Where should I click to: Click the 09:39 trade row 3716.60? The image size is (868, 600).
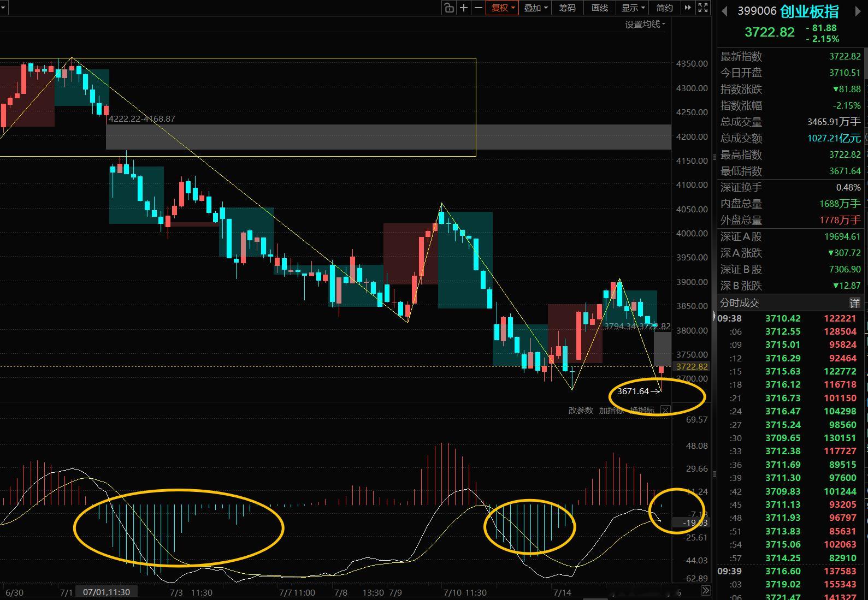(x=790, y=571)
